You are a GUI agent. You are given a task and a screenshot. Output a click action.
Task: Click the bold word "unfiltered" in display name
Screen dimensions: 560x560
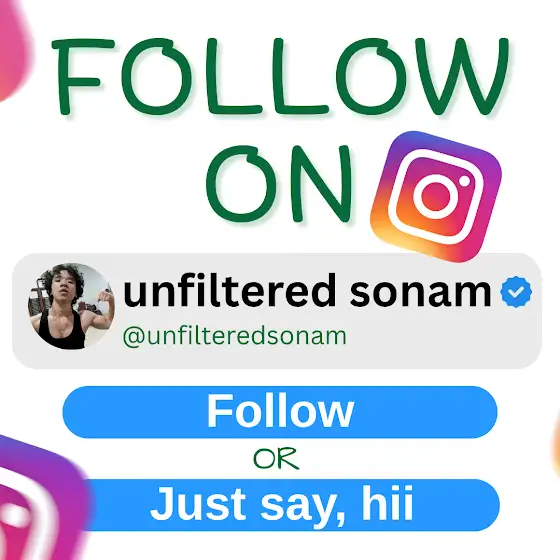(230, 290)
